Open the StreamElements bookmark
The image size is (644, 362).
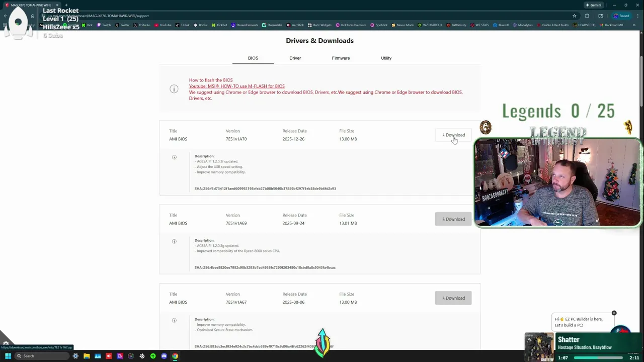pos(245,25)
